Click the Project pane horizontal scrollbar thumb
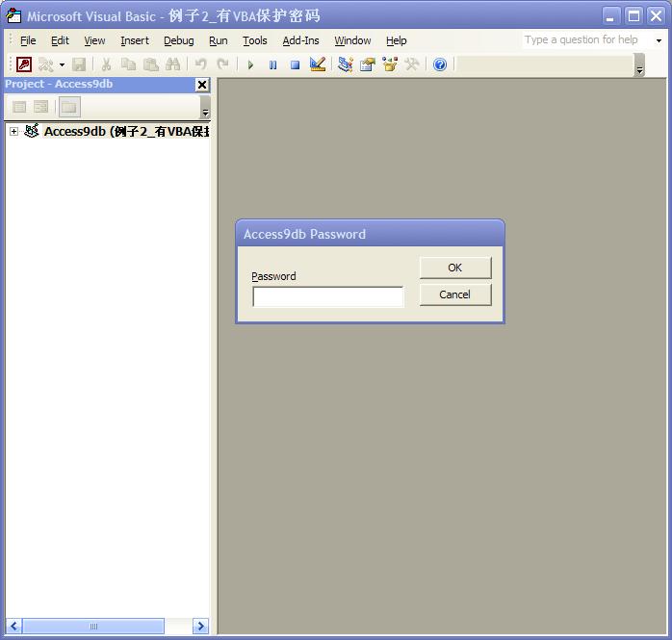Image resolution: width=672 pixels, height=640 pixels. click(93, 627)
